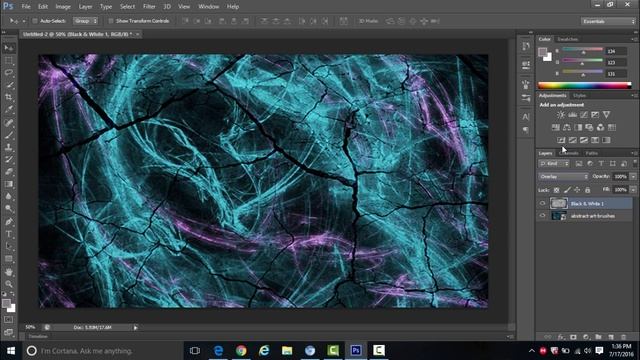640x360 pixels.
Task: Open the Move tool preset picker arrow
Action: click(x=24, y=21)
